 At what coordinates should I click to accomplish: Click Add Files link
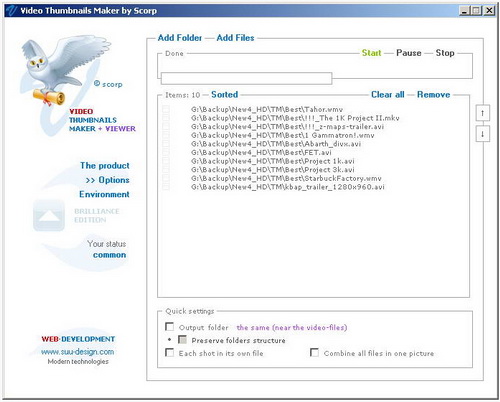235,38
